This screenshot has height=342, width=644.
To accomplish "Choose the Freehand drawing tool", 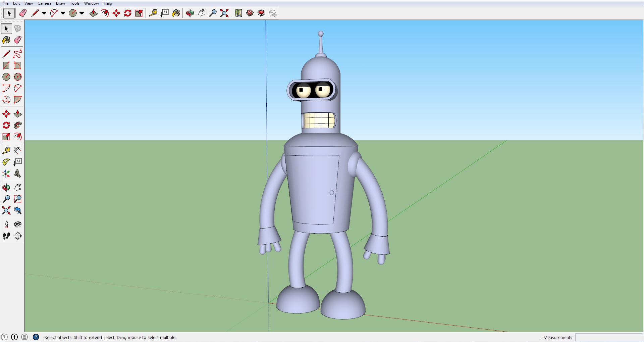I will [18, 54].
